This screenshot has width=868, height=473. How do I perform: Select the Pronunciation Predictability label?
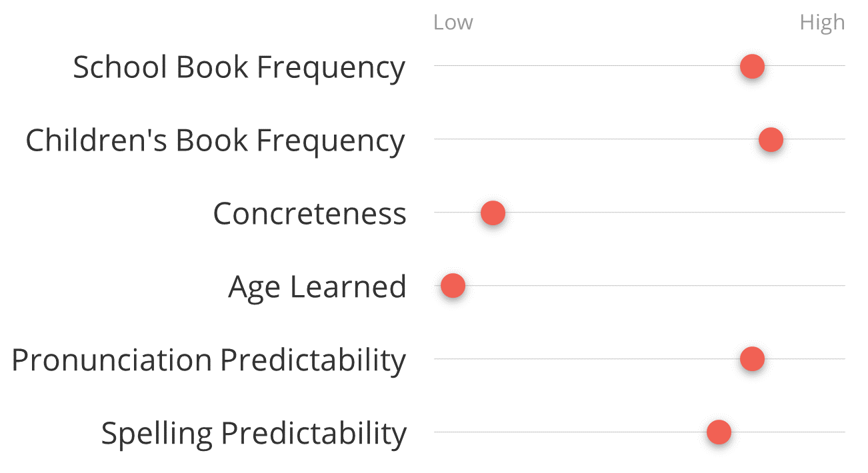209,361
